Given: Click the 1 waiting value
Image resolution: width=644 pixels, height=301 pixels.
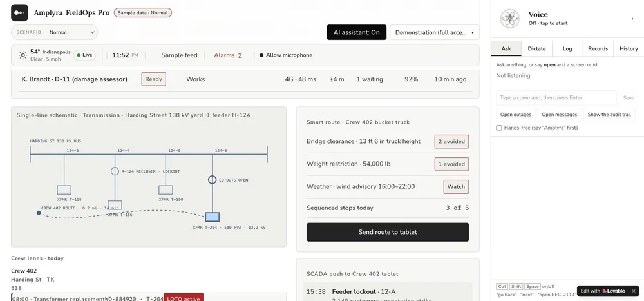Looking at the screenshot, I should tap(370, 79).
